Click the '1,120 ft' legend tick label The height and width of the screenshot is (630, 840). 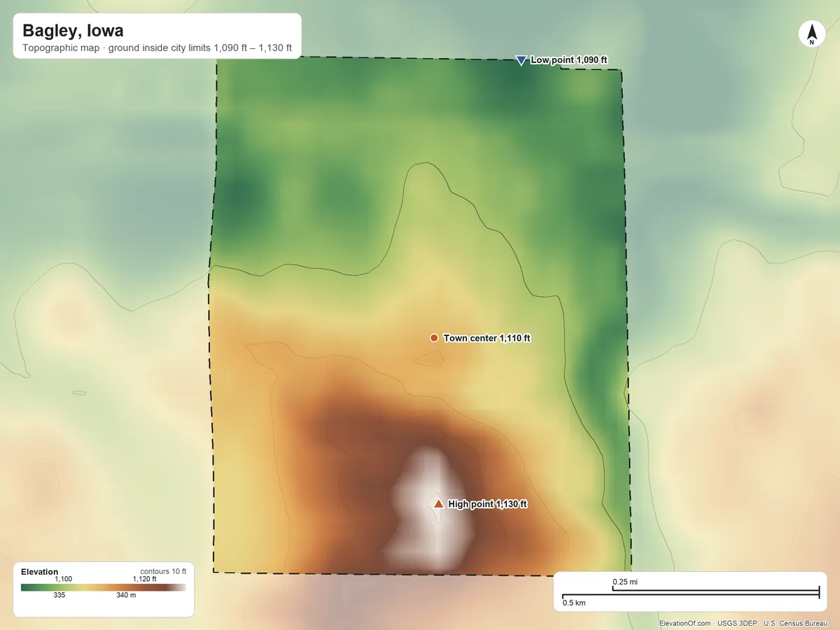point(145,579)
